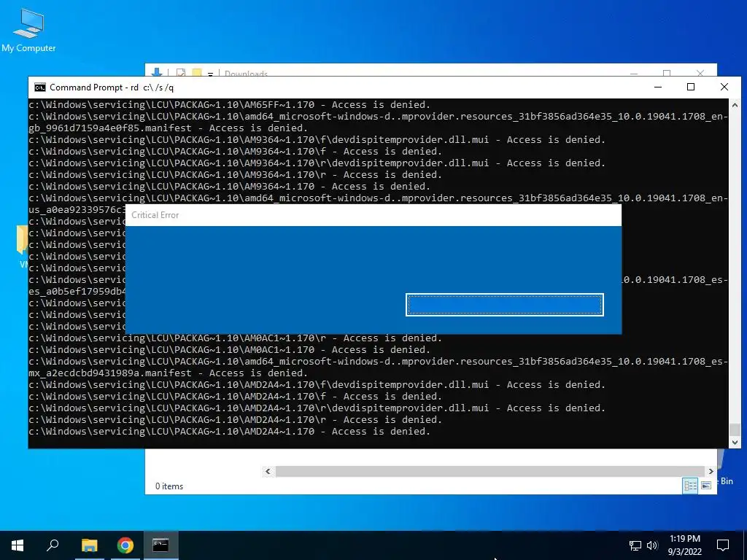The width and height of the screenshot is (747, 560).
Task: Open the Windows Start menu
Action: point(18,545)
